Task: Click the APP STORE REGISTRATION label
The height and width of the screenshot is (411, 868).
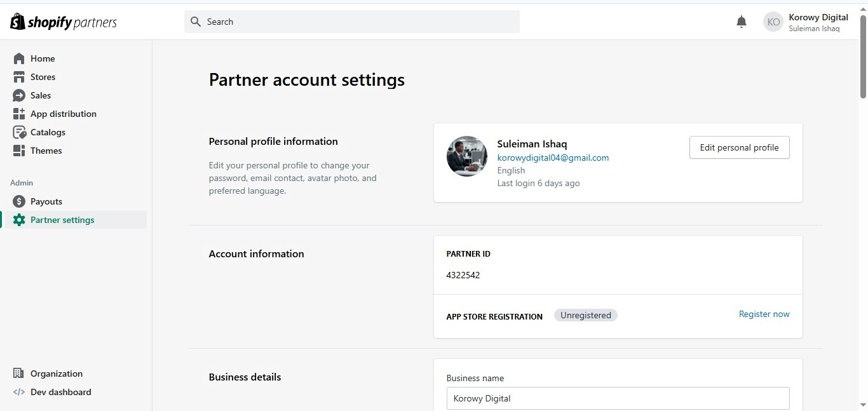Action: tap(494, 316)
